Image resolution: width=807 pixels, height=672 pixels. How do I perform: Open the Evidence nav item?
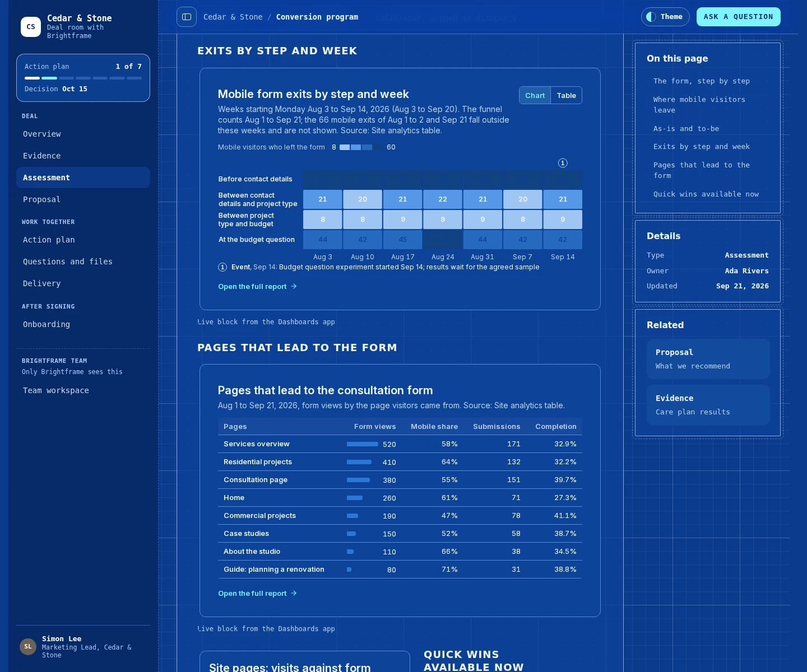(83, 156)
